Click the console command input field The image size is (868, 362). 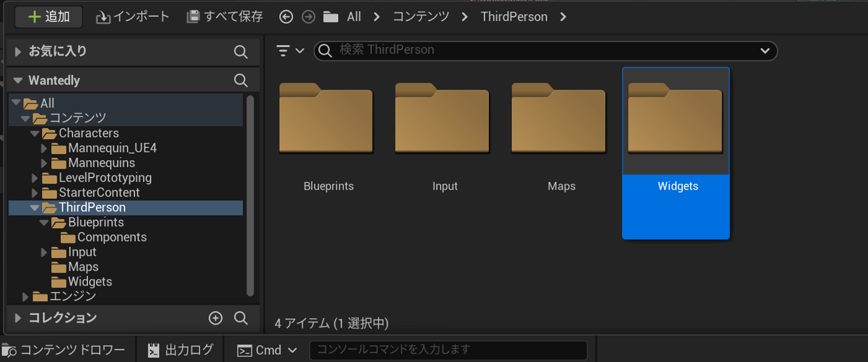click(448, 350)
